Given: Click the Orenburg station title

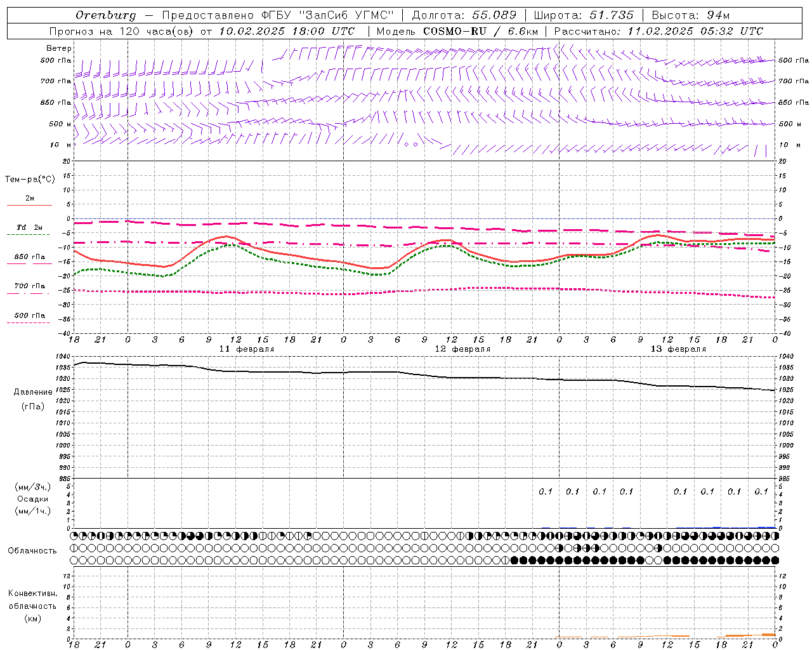Looking at the screenshot, I should pyautogui.click(x=106, y=15).
